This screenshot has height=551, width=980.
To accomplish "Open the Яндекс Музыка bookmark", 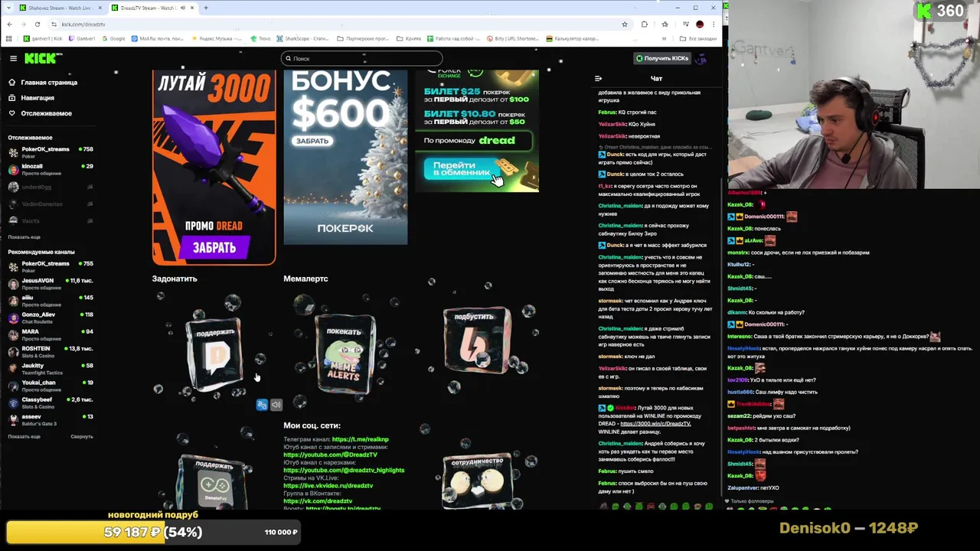I will tap(217, 38).
